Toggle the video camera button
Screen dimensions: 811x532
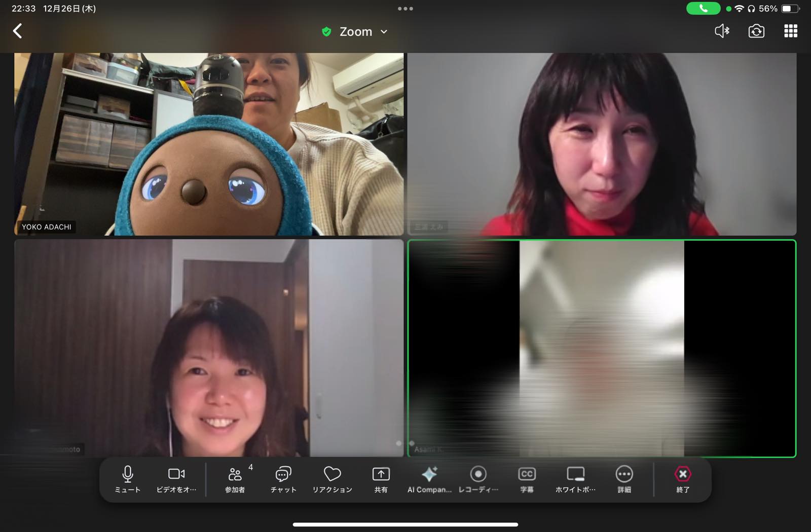coord(176,479)
